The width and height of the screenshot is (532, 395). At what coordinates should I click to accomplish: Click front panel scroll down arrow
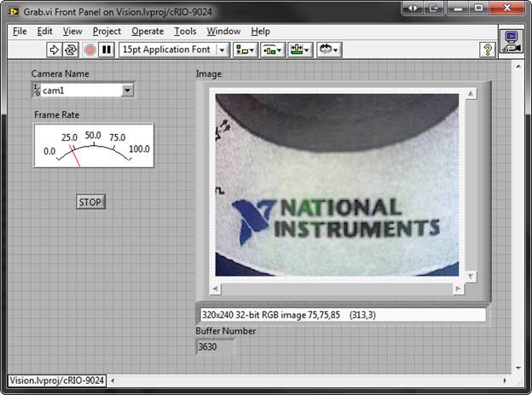pyautogui.click(x=518, y=368)
